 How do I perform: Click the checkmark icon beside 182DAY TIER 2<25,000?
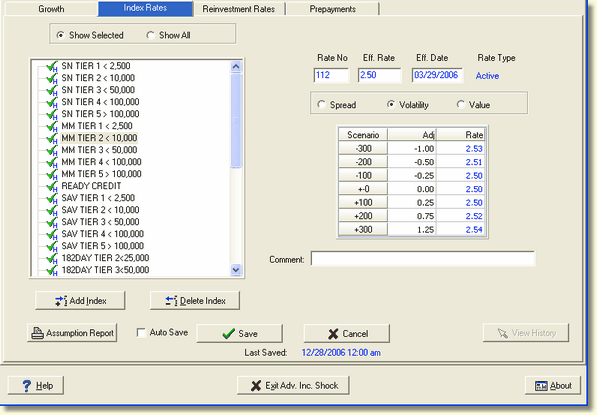[x=52, y=259]
